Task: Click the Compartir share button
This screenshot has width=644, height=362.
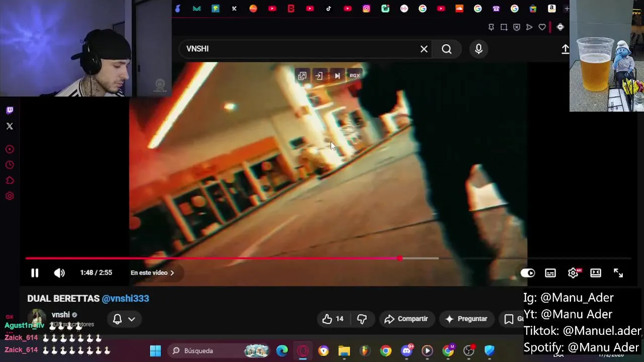Action: click(x=406, y=319)
